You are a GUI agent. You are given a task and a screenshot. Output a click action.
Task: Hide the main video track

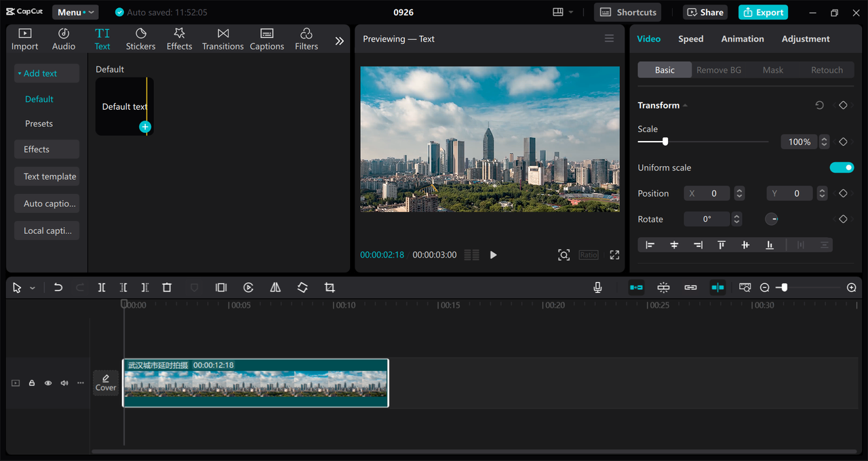click(48, 383)
